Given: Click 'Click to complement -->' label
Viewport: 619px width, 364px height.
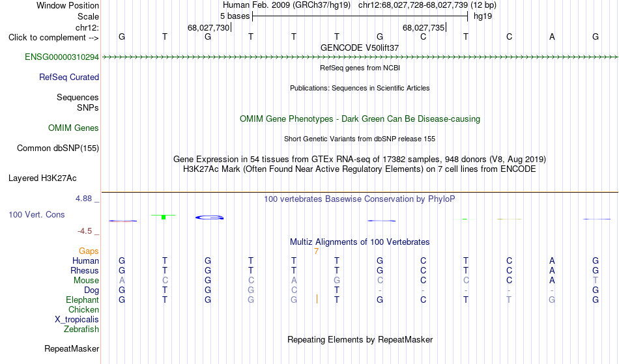Looking at the screenshot, I should (53, 38).
